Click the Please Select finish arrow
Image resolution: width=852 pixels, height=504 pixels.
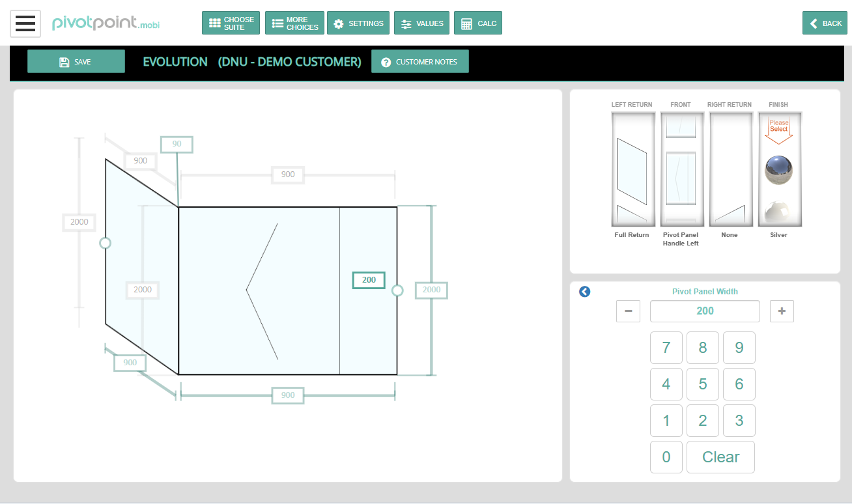tap(779, 128)
